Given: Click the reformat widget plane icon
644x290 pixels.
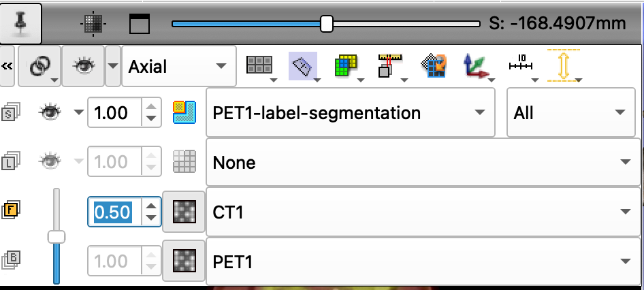Looking at the screenshot, I should click(303, 66).
